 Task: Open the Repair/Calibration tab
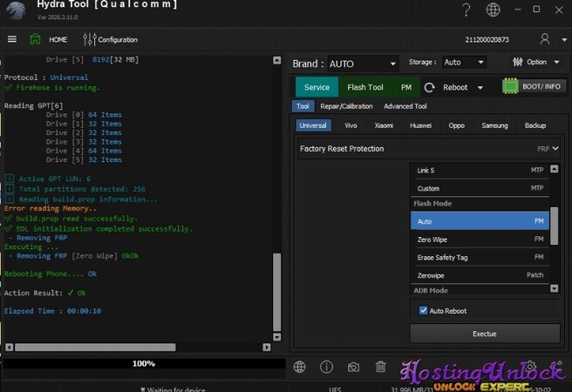pos(346,106)
